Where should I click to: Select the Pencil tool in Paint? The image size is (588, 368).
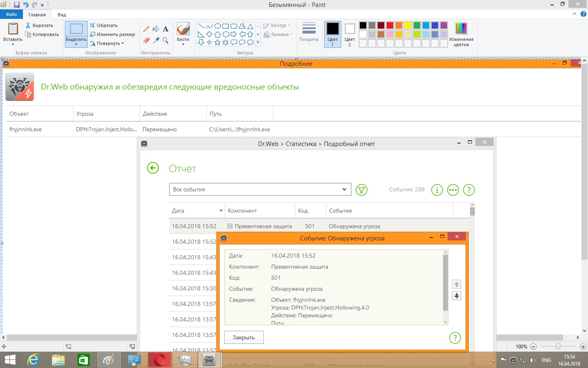pos(146,29)
